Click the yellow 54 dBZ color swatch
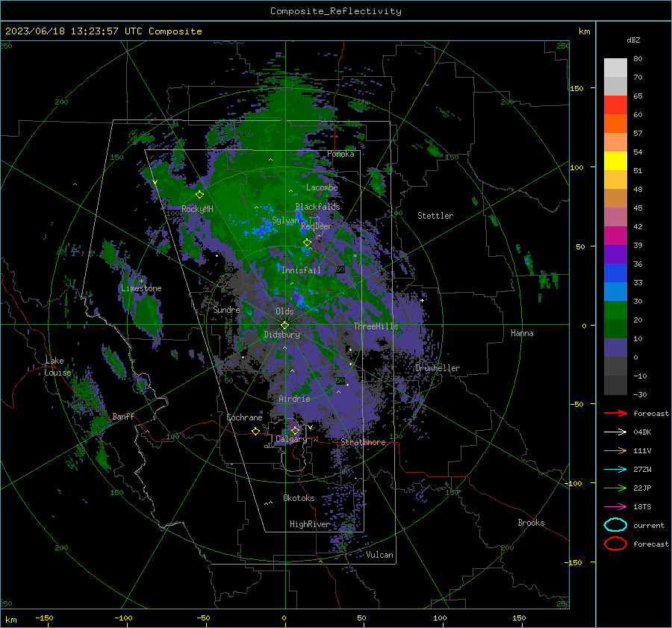Screen dimensions: 672x628 point(615,161)
